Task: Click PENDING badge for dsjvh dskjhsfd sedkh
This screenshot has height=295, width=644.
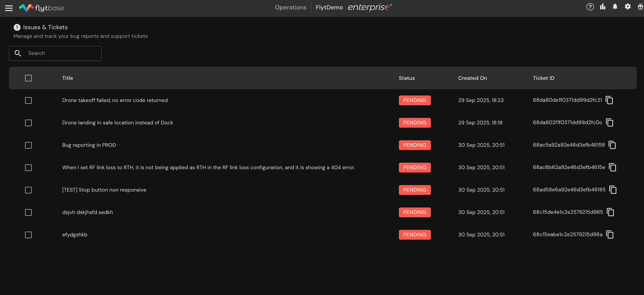Action: click(x=415, y=212)
